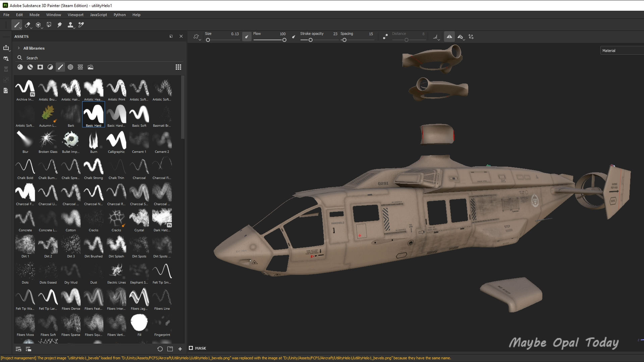Open the assets folder button
The height and width of the screenshot is (362, 644).
170,349
